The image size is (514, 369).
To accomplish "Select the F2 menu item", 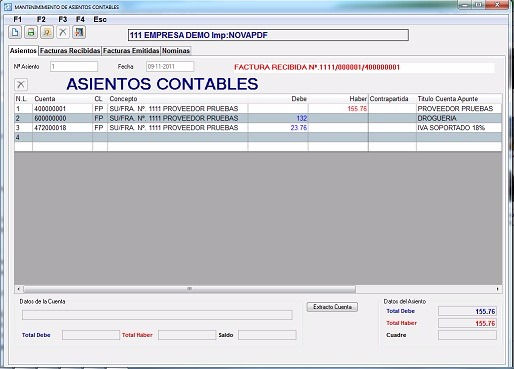I will click(41, 19).
